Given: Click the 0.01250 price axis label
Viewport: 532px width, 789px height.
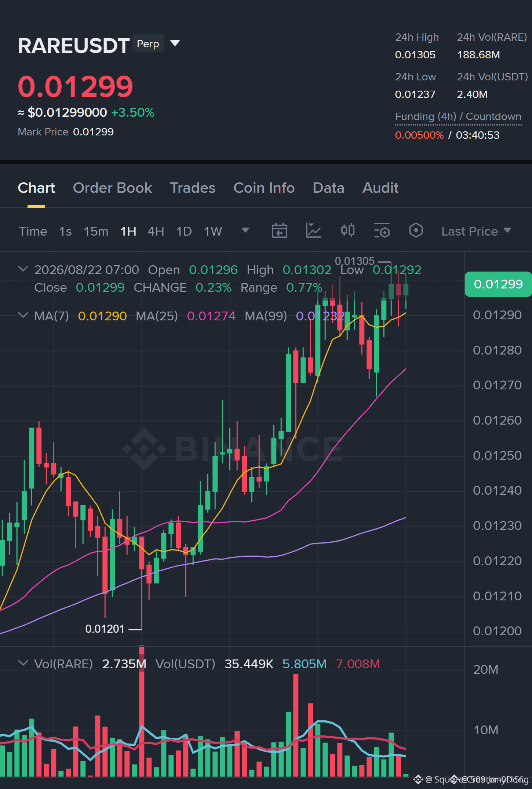Looking at the screenshot, I should (497, 455).
